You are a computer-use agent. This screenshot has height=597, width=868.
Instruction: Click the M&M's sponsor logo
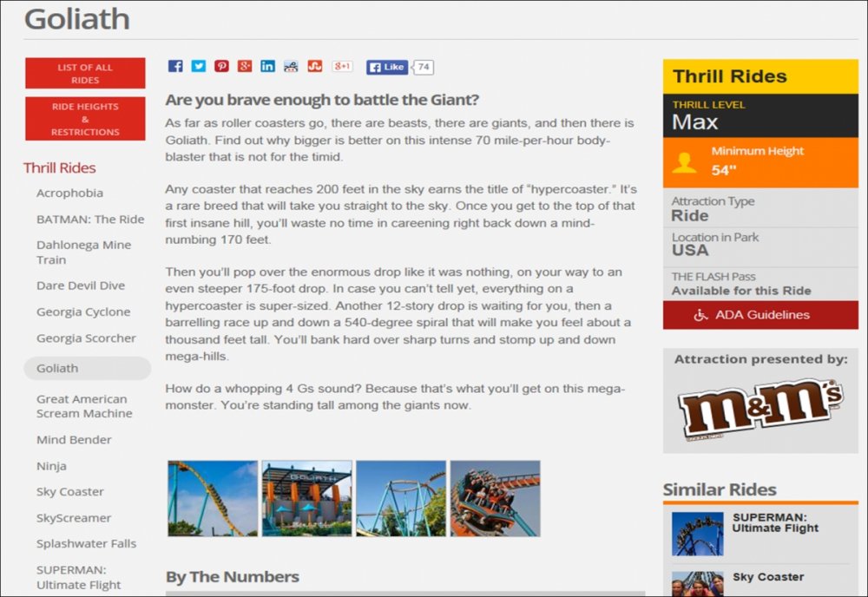click(x=759, y=407)
